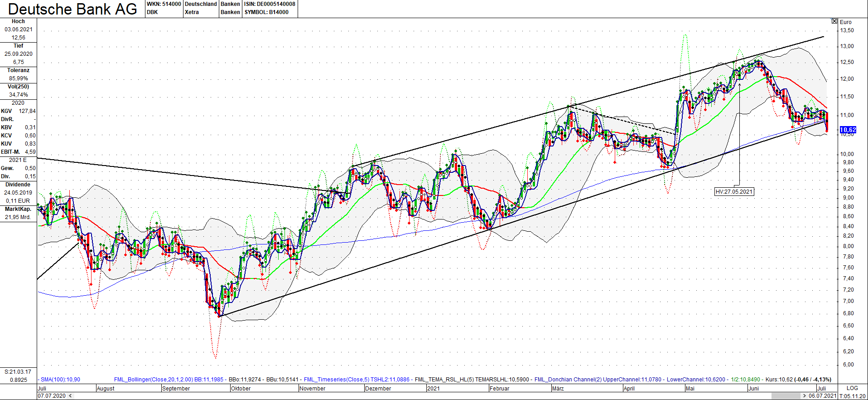Click the low date 25.09.2020
Image resolution: width=868 pixels, height=400 pixels.
pyautogui.click(x=19, y=54)
